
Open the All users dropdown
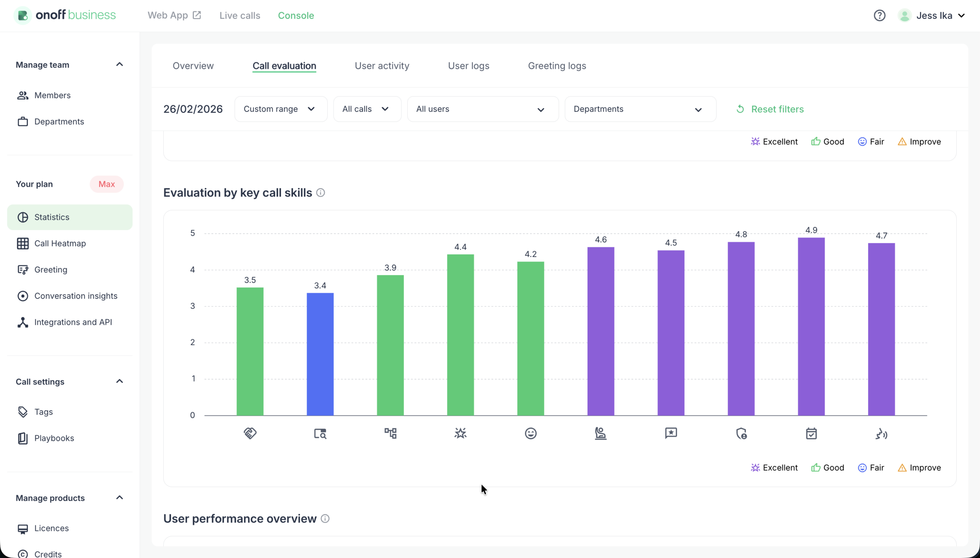482,109
